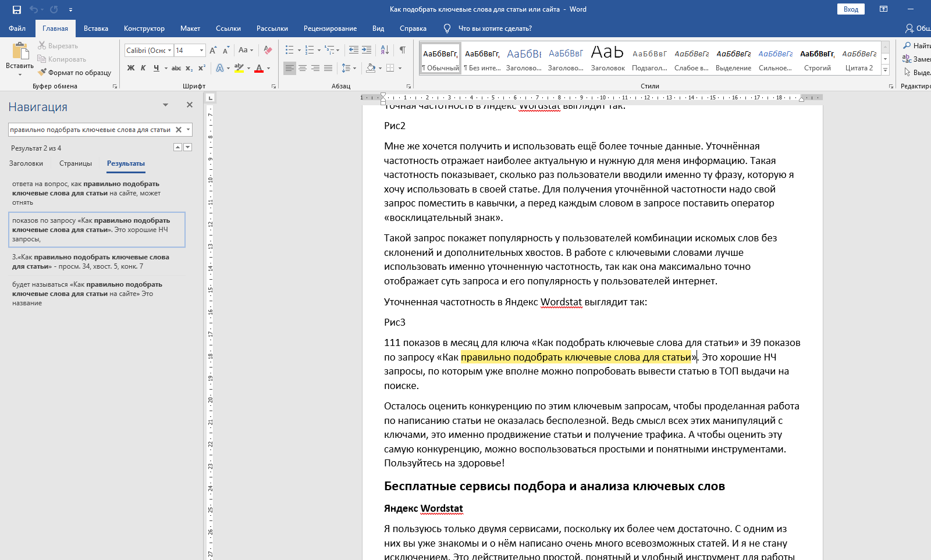Viewport: 931px width, 560px height.
Task: Apply red font color
Action: click(x=260, y=68)
